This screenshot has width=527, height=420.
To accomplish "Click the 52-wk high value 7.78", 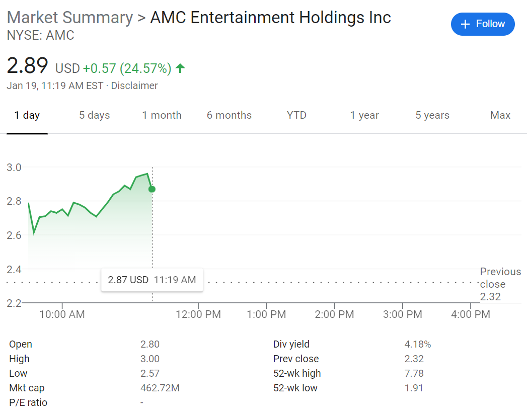I will [414, 373].
